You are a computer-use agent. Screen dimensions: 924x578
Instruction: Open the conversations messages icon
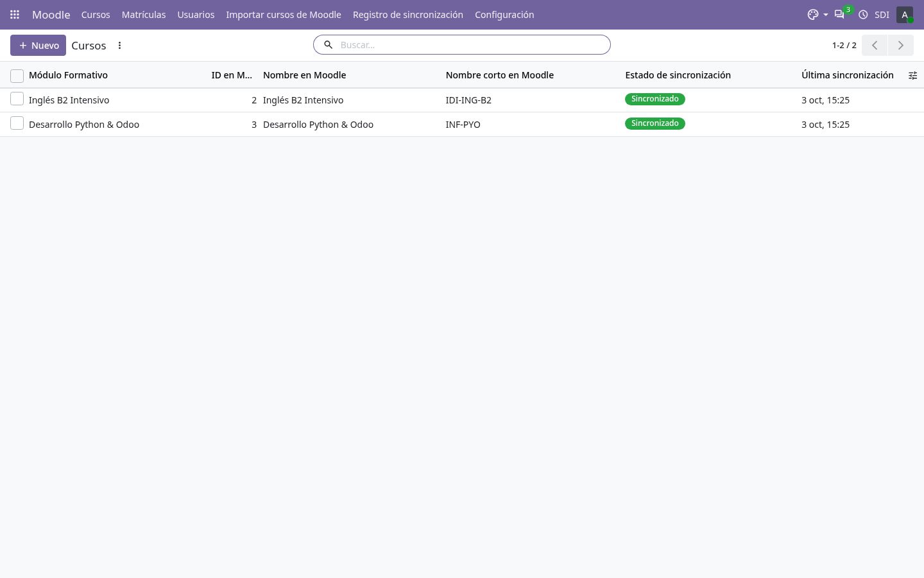click(839, 14)
